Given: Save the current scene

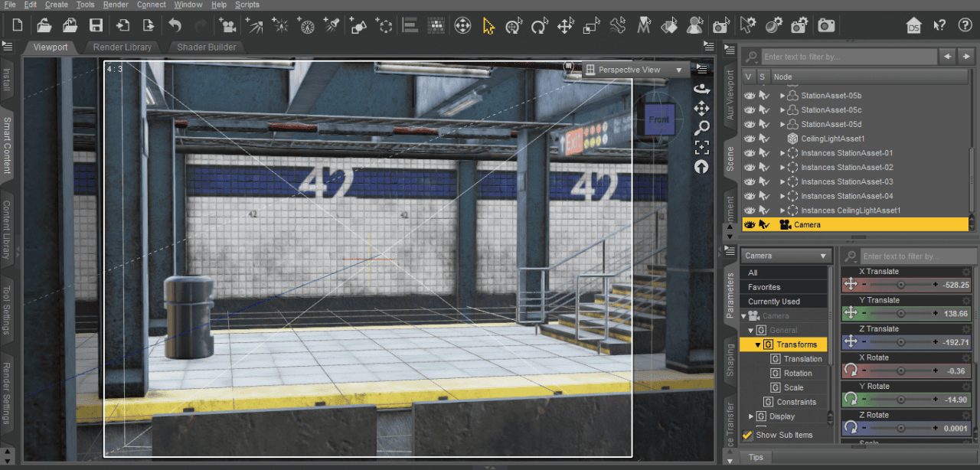Looking at the screenshot, I should click(95, 24).
